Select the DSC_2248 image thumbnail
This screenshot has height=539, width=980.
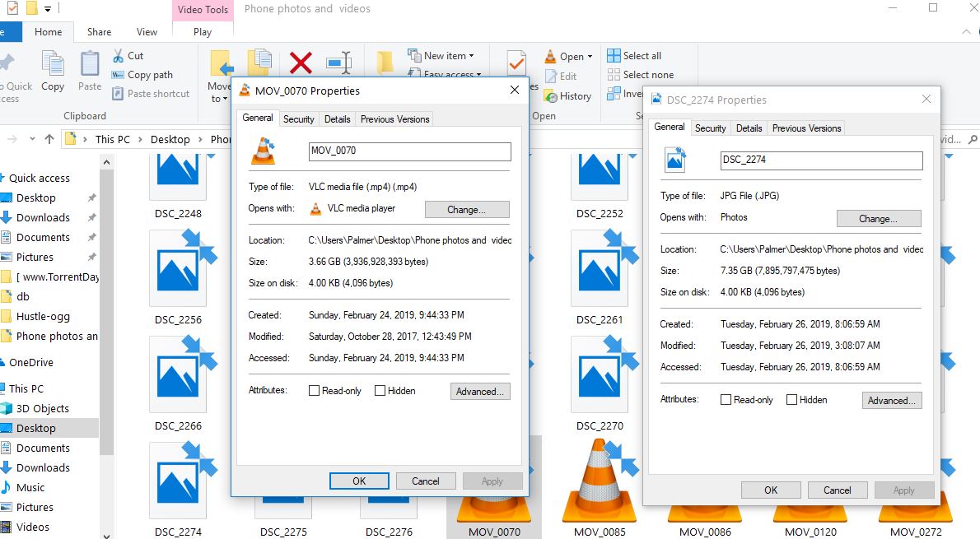tap(178, 177)
